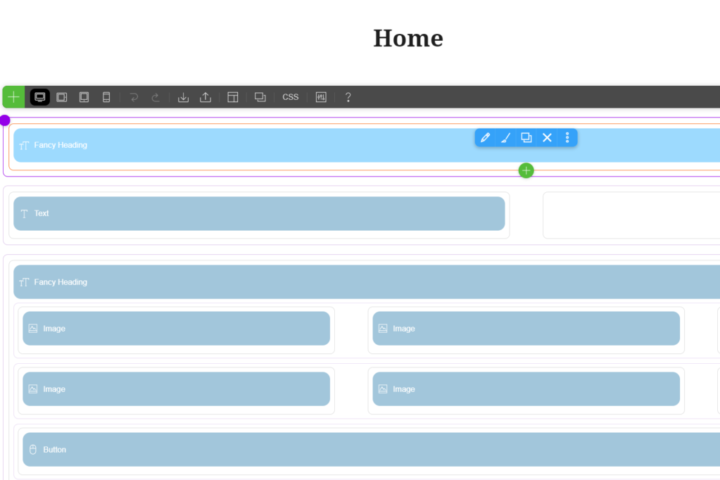Open the help question mark
The image size is (720, 480).
[348, 97]
